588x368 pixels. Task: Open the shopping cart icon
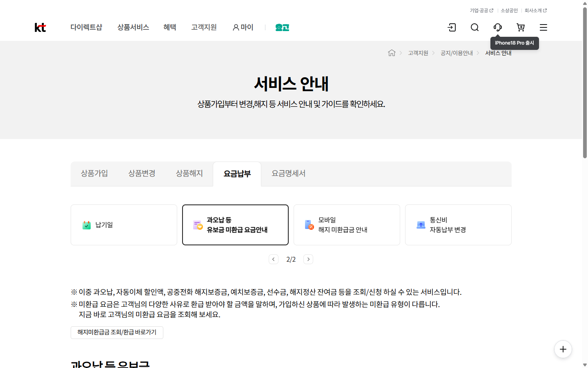point(520,27)
